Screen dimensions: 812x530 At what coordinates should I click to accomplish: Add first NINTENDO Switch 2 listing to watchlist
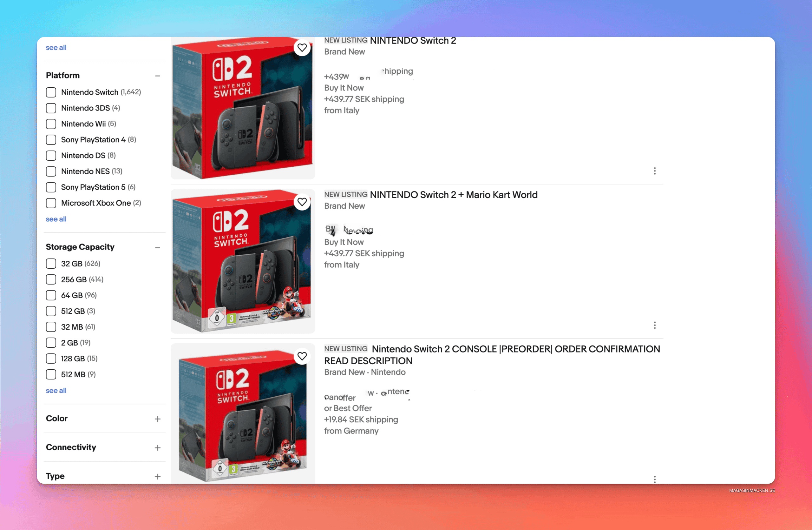coord(302,48)
